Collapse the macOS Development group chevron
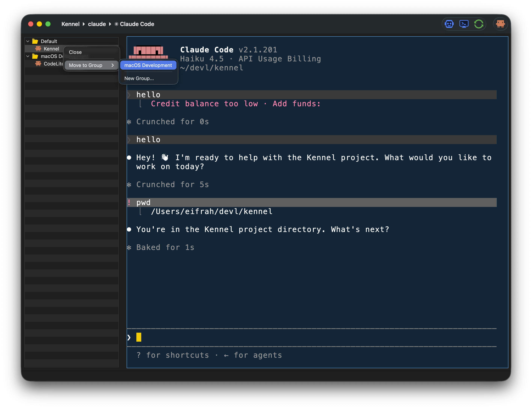Image resolution: width=532 pixels, height=409 pixels. coord(28,56)
